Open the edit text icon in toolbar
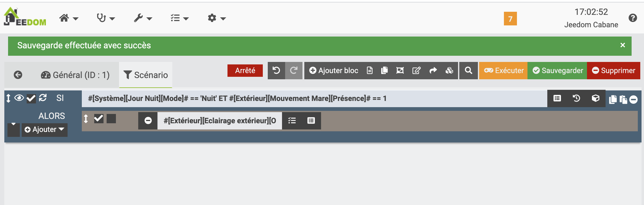The height and width of the screenshot is (205, 644). click(417, 71)
